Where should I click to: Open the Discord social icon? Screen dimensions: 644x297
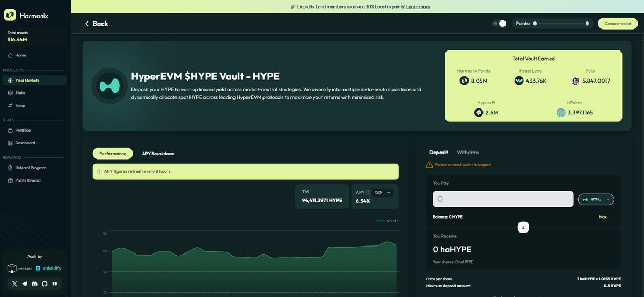(x=35, y=284)
